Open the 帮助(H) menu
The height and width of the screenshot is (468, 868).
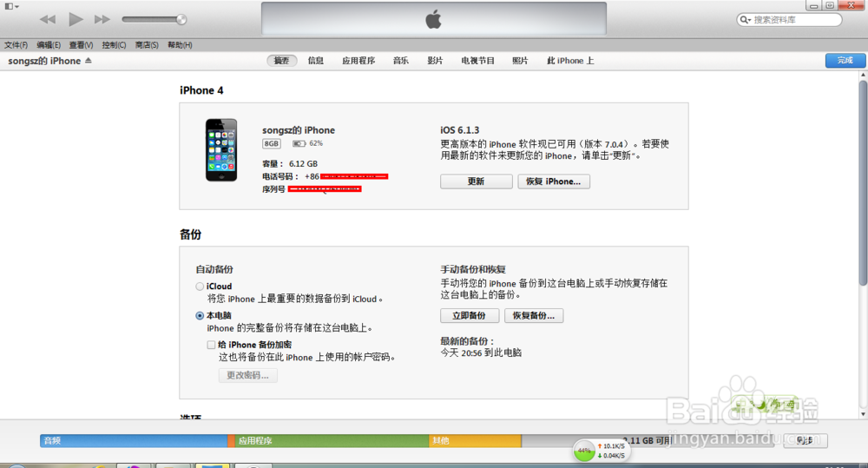click(180, 45)
